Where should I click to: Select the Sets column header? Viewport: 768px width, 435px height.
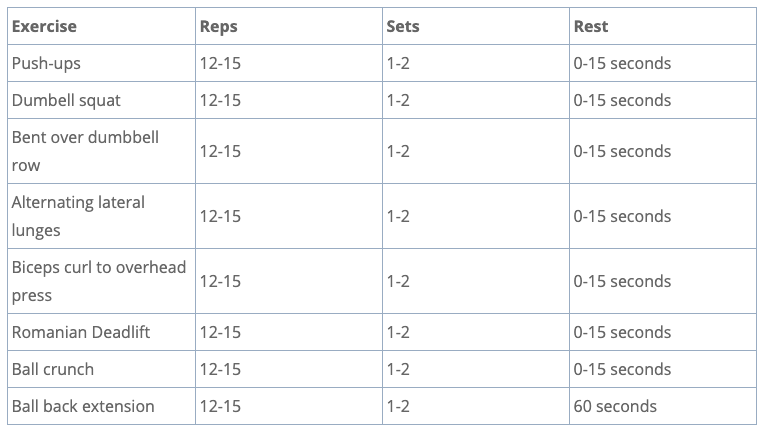[x=403, y=26]
